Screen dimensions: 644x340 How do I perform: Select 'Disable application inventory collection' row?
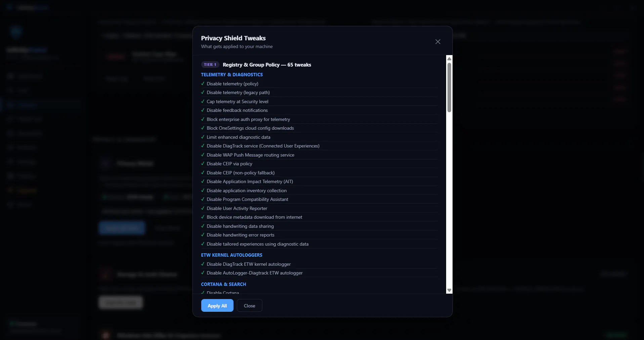319,190
